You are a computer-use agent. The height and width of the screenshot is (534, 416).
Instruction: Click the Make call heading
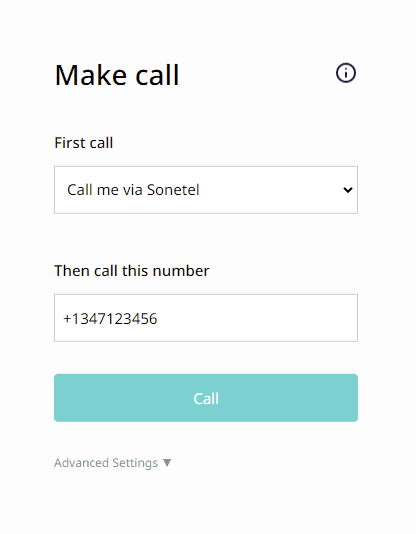tap(117, 75)
